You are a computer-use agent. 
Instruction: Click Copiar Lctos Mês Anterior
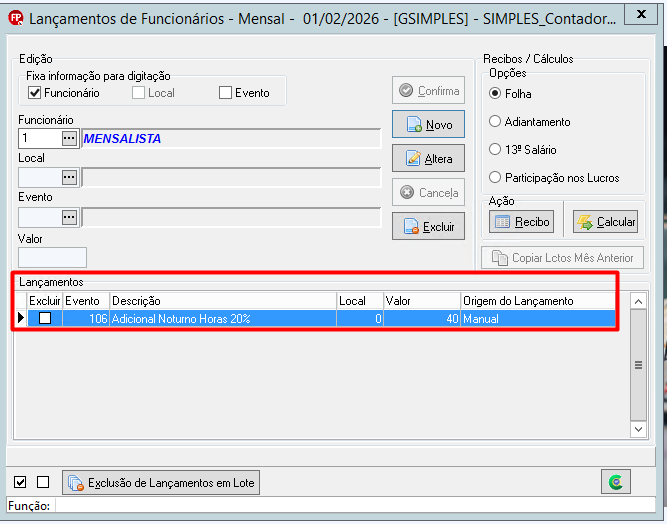pyautogui.click(x=562, y=258)
